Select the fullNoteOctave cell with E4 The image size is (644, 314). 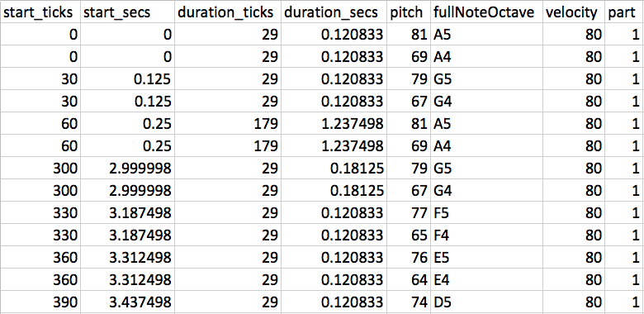coord(486,280)
